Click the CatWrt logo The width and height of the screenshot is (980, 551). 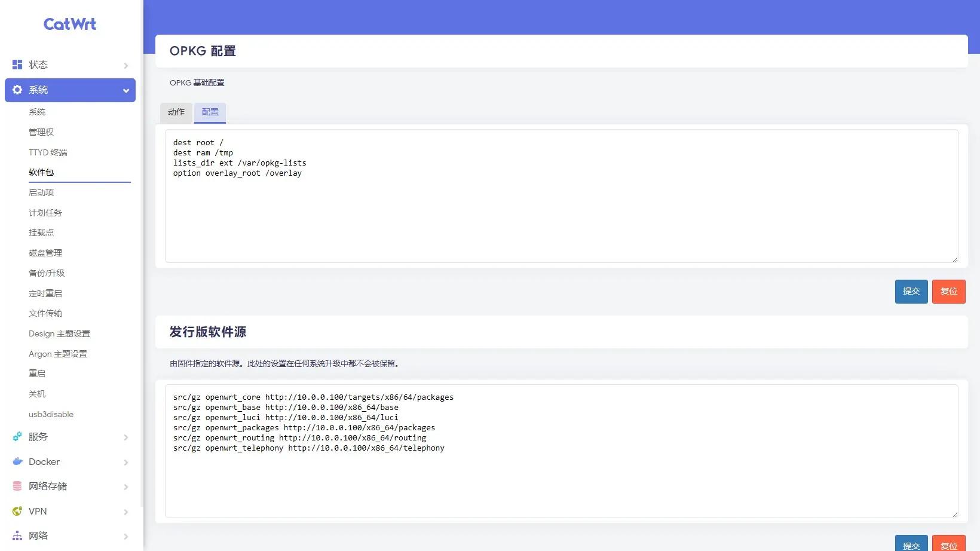pos(70,24)
